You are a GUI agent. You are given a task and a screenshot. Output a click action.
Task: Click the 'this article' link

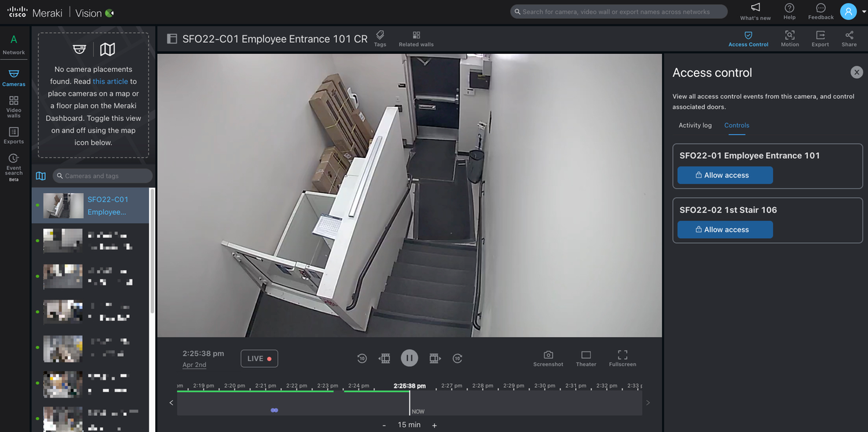click(110, 81)
